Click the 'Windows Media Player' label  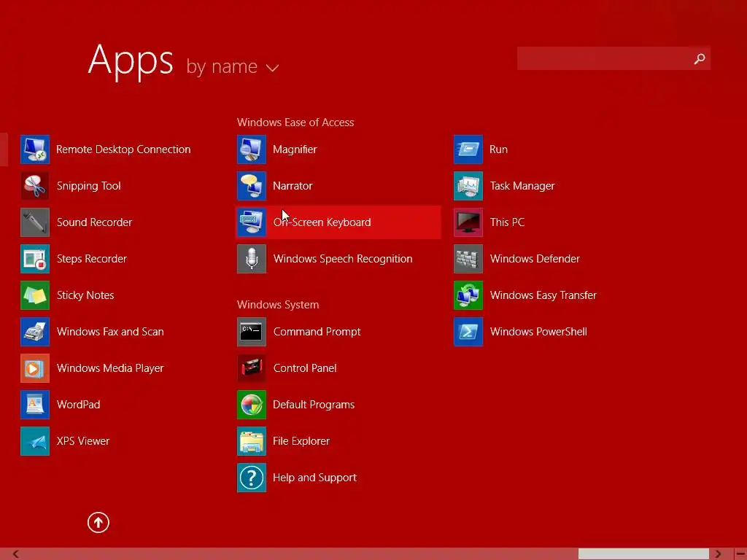[x=110, y=368]
